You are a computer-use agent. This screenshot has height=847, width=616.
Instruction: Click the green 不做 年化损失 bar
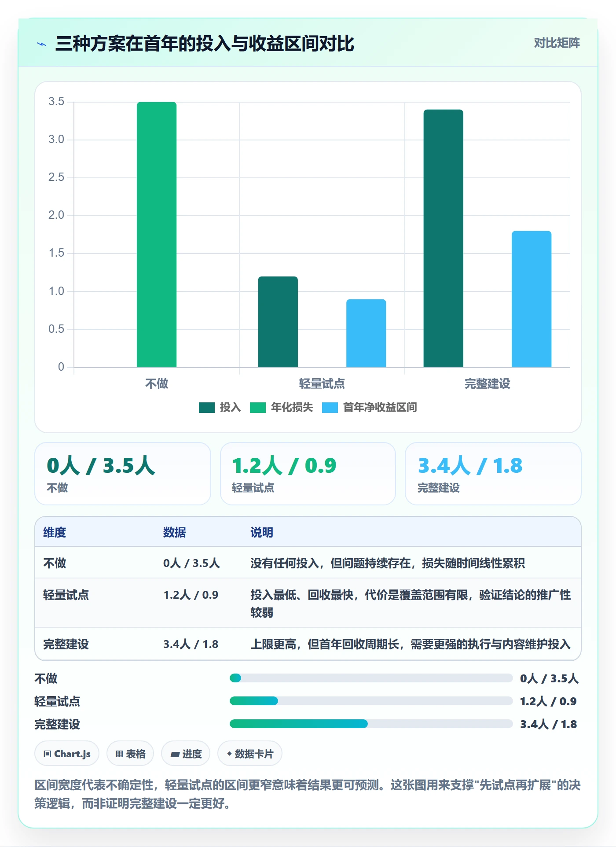tap(157, 234)
